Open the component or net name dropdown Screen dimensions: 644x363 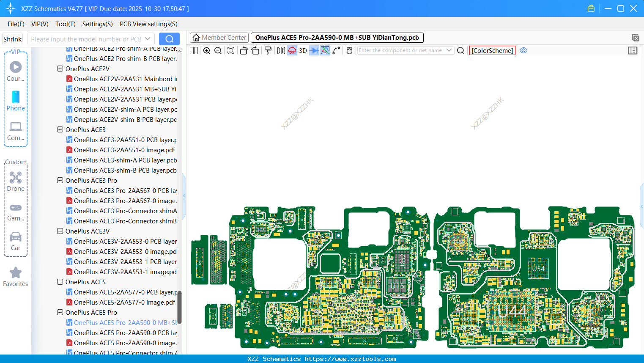(449, 50)
